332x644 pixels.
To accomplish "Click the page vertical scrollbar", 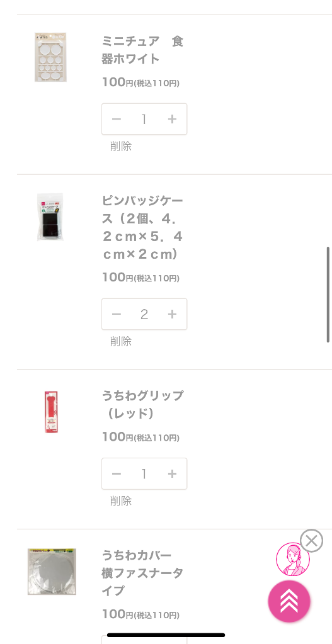I will (x=328, y=295).
